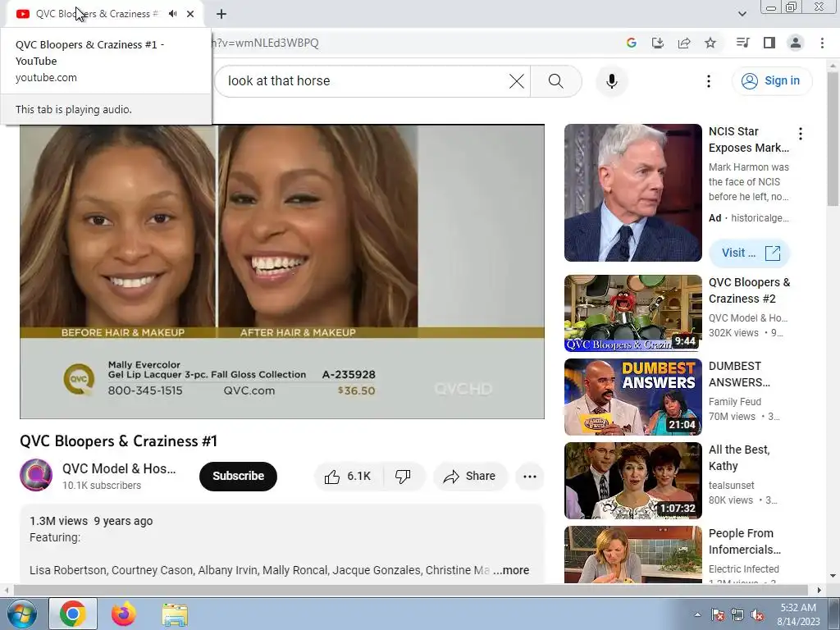Click the horizontal scrollbar right arrow

819,590
